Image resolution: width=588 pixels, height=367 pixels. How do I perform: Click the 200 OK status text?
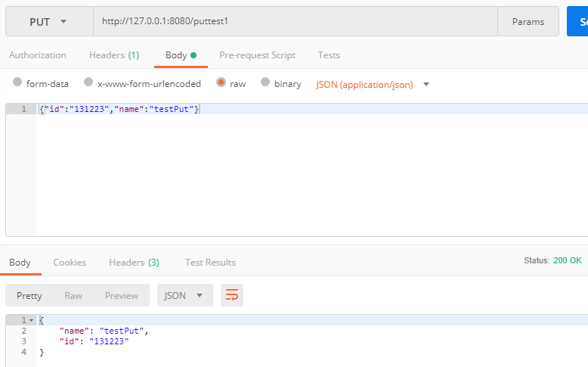[568, 260]
